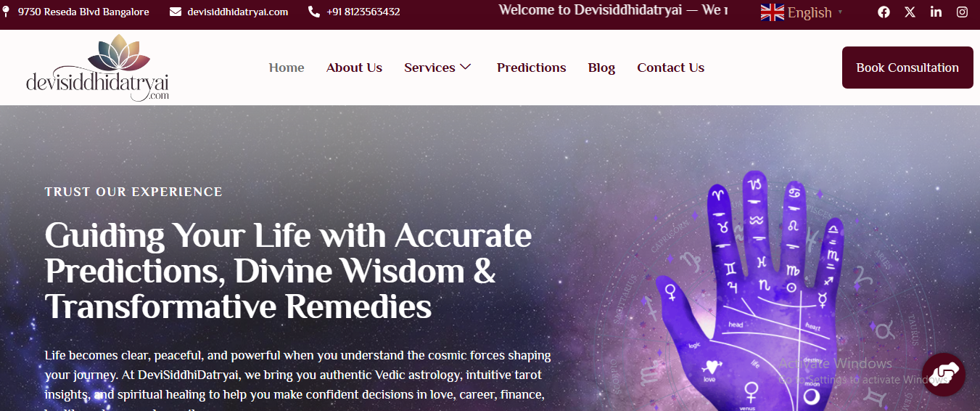980x411 pixels.
Task: Click the devisiddhidatryai.com email link
Action: 237,12
